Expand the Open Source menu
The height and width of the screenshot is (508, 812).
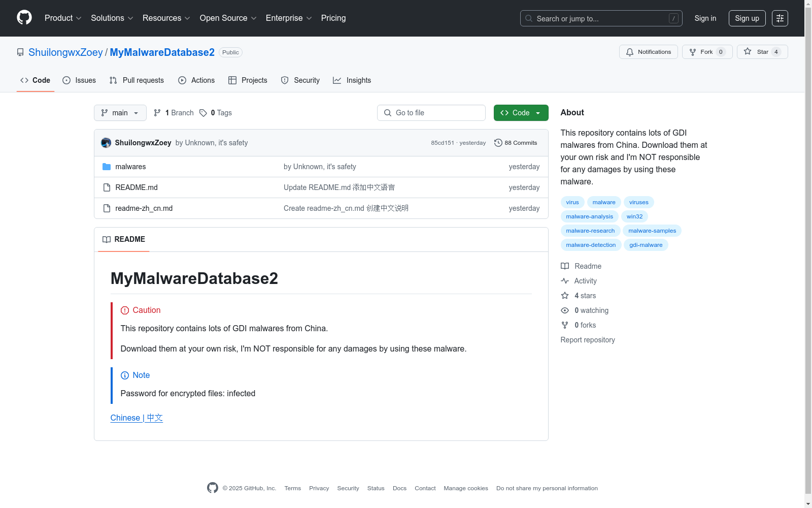[228, 18]
